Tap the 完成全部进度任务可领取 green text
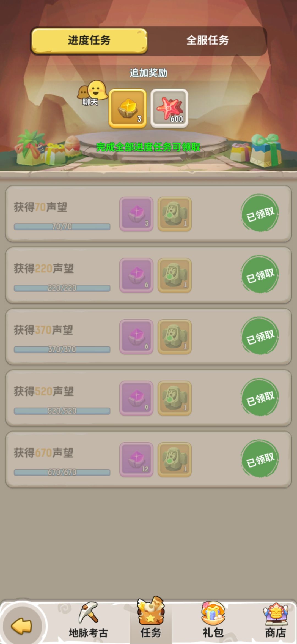The image size is (297, 644). [148, 147]
